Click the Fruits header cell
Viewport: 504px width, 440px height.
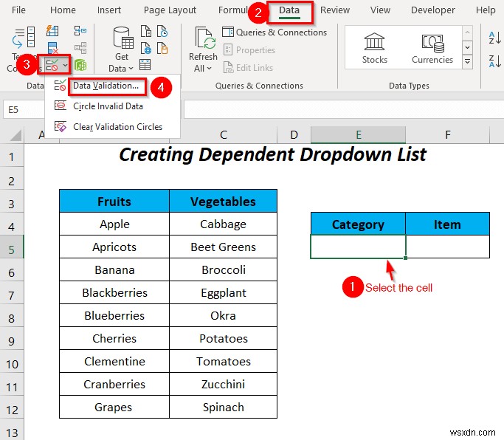[x=114, y=202]
